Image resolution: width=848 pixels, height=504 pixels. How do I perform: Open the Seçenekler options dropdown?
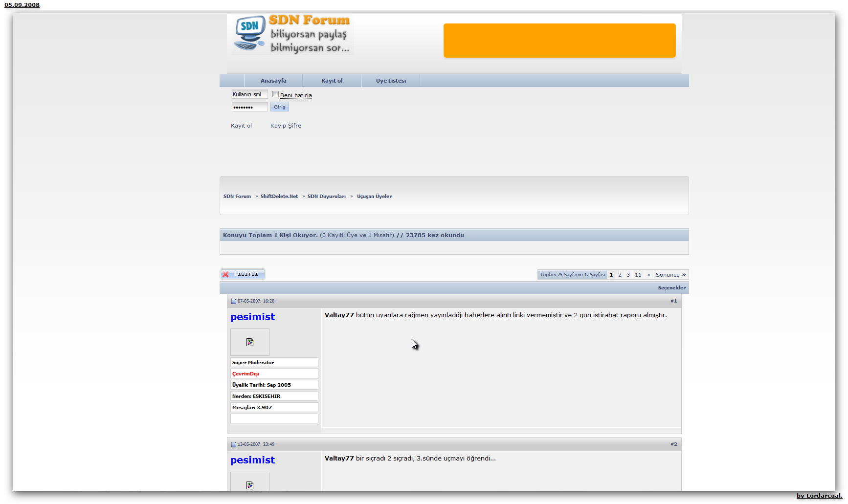pos(671,288)
